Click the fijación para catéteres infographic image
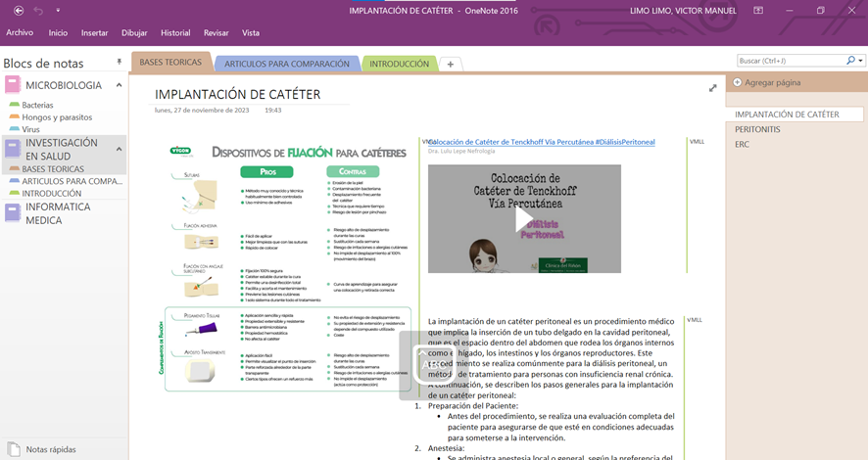The image size is (868, 460). coord(284,266)
